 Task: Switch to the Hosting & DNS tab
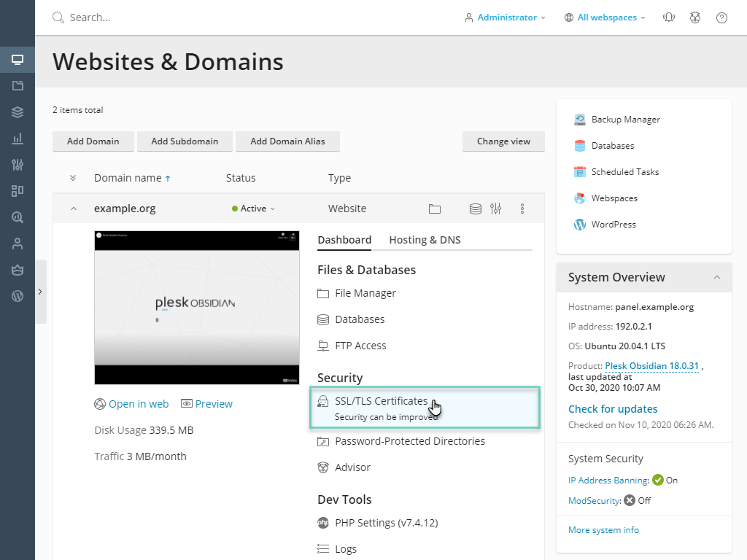click(425, 239)
